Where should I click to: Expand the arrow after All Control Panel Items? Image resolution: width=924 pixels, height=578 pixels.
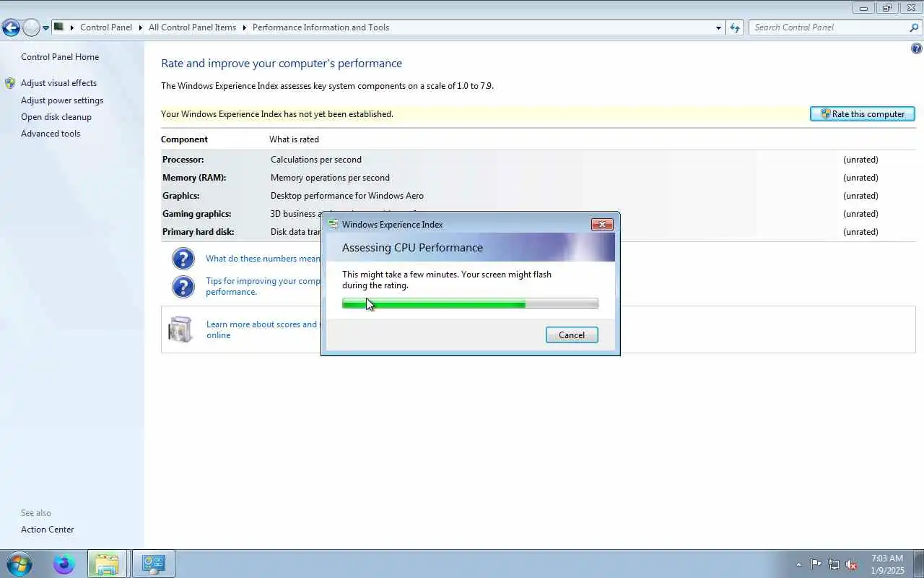coord(244,27)
